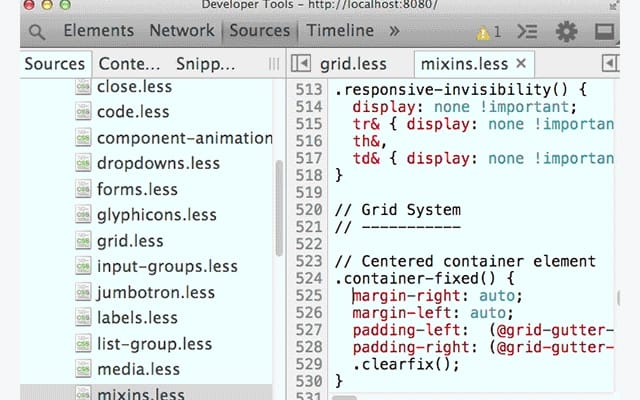Open component-animations file
The image size is (640, 400).
tap(185, 138)
